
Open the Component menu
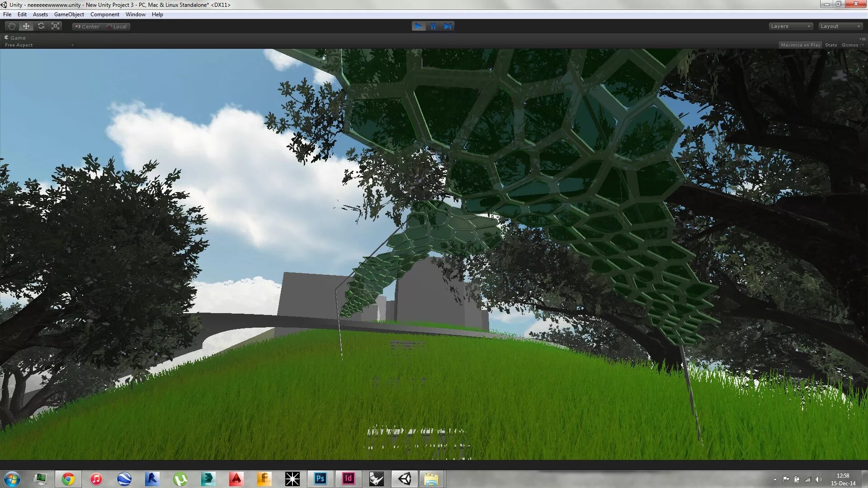tap(104, 14)
